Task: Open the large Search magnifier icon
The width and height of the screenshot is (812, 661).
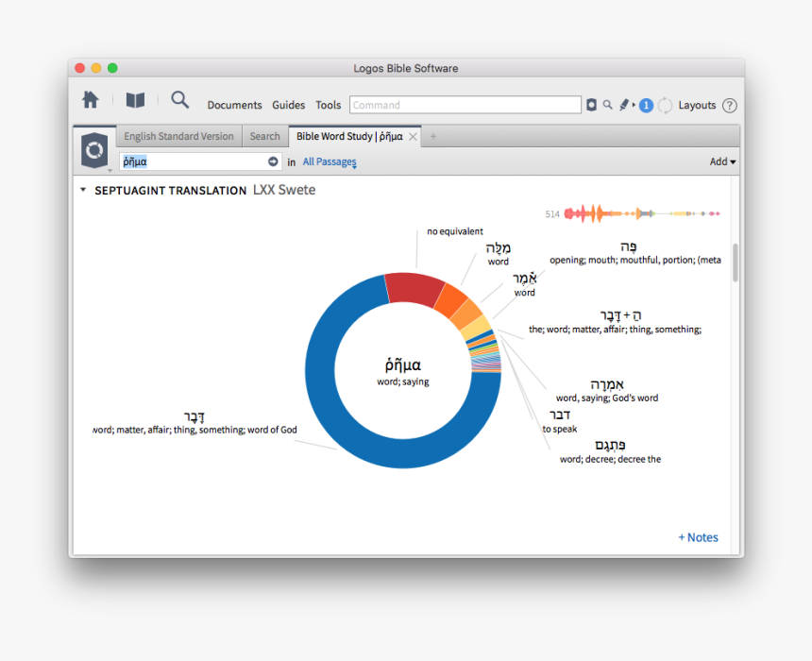Action: tap(179, 99)
